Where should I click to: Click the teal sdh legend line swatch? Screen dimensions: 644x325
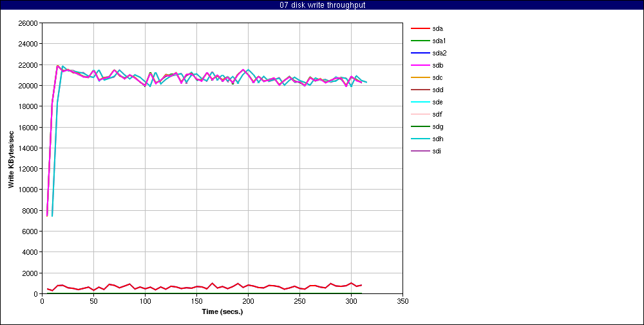420,139
